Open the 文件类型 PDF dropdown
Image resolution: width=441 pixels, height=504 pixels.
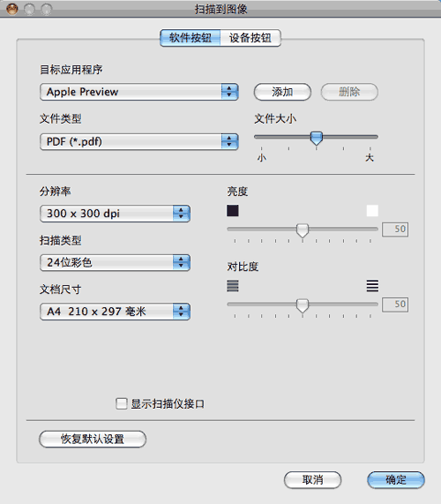(x=139, y=142)
